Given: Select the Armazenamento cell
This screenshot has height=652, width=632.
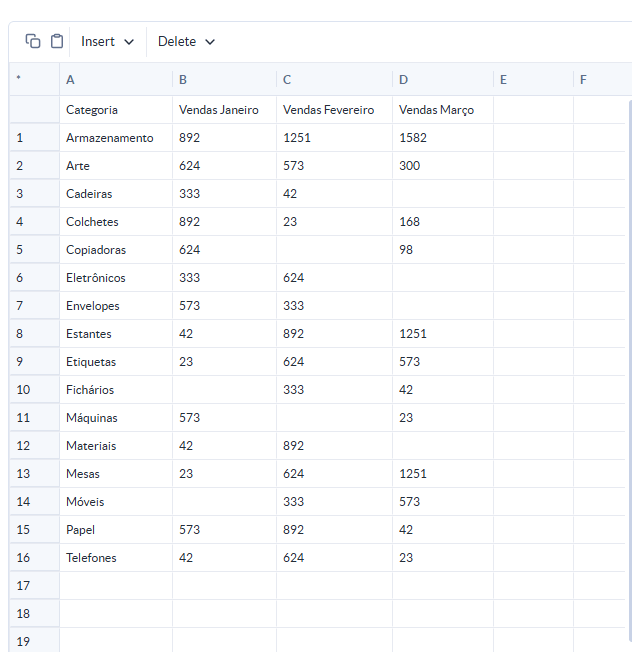Looking at the screenshot, I should pos(115,138).
